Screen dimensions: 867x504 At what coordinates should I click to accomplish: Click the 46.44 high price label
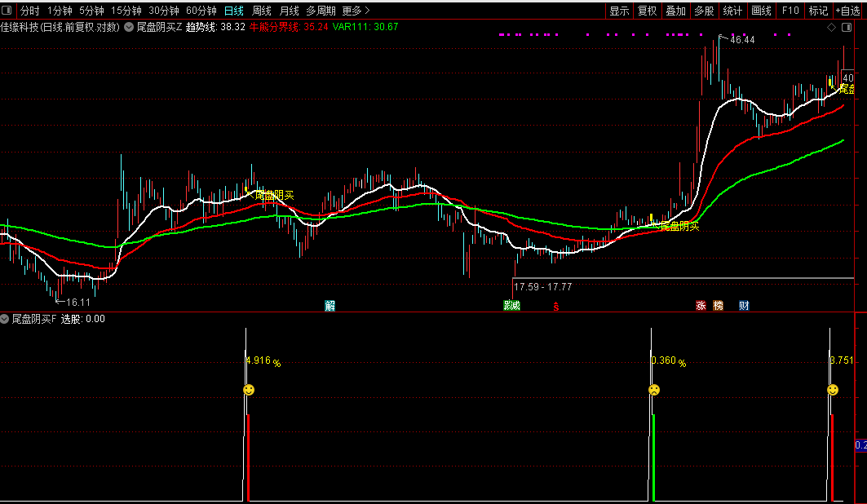(x=742, y=40)
